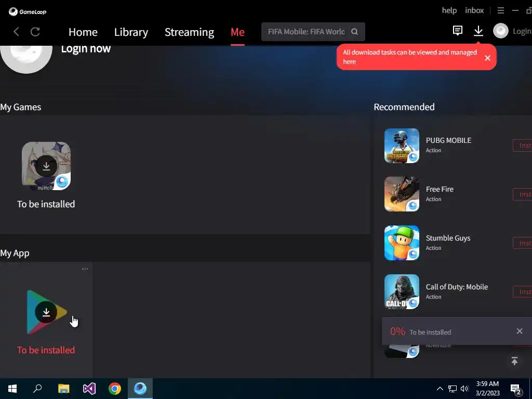Open the network status tray icon
This screenshot has width=532, height=399.
pyautogui.click(x=453, y=389)
